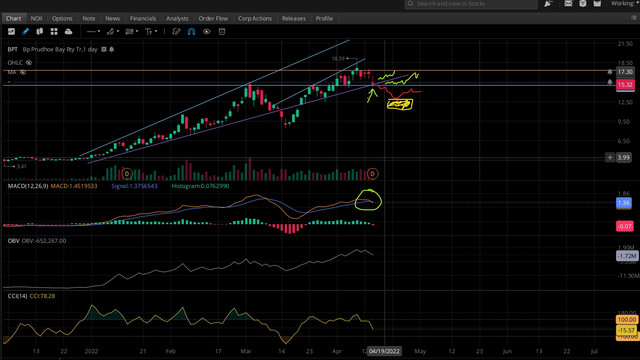Click the -1.72M OBV axis tag
Screen dimensions: 640x360
click(x=627, y=256)
